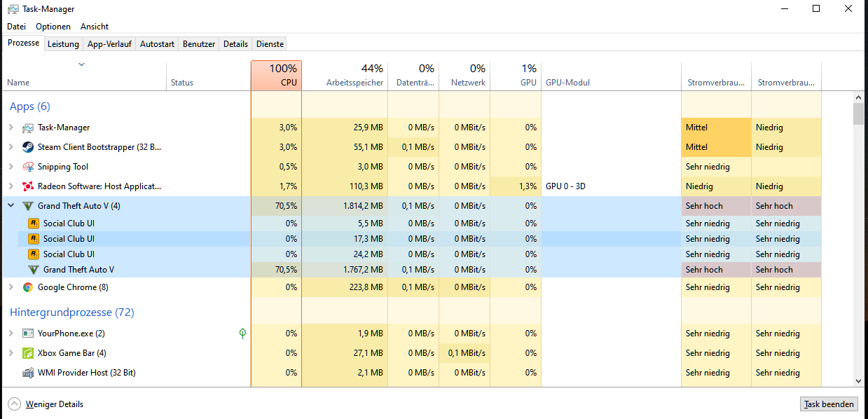Screen dimensions: 868x419
Task: Click the green leaf suspended status icon
Action: click(242, 334)
